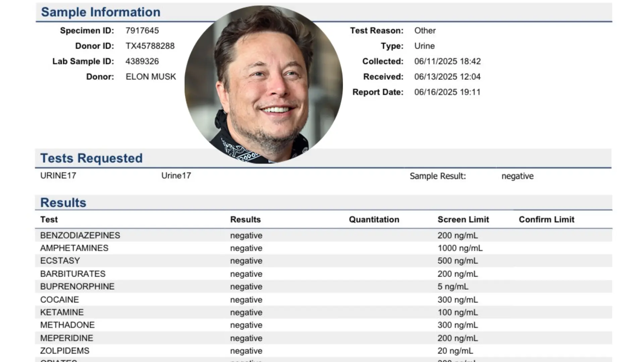
Task: Select the ZOLPIDEMS test row
Action: click(x=65, y=351)
